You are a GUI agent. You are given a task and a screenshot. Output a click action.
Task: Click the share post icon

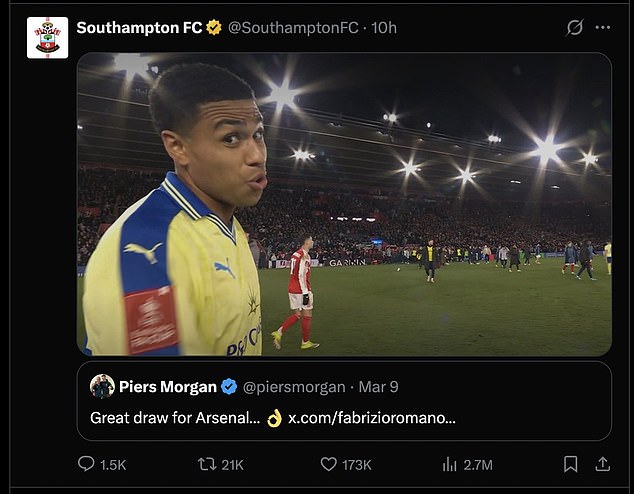(602, 464)
